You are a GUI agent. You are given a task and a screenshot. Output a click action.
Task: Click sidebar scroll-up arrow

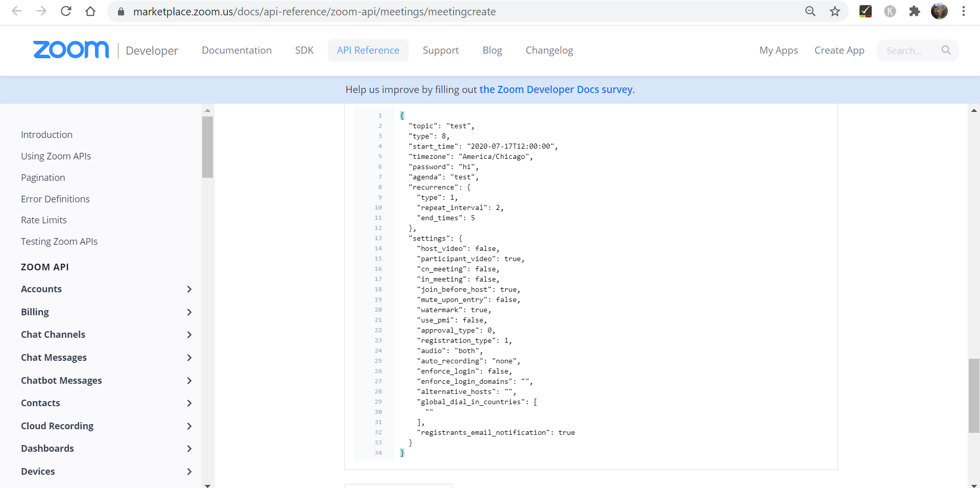[207, 110]
